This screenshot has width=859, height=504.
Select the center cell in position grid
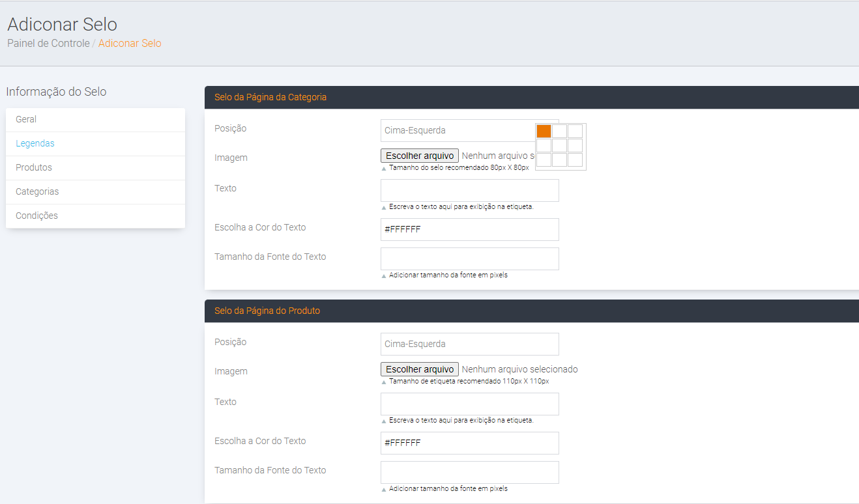[560, 146]
